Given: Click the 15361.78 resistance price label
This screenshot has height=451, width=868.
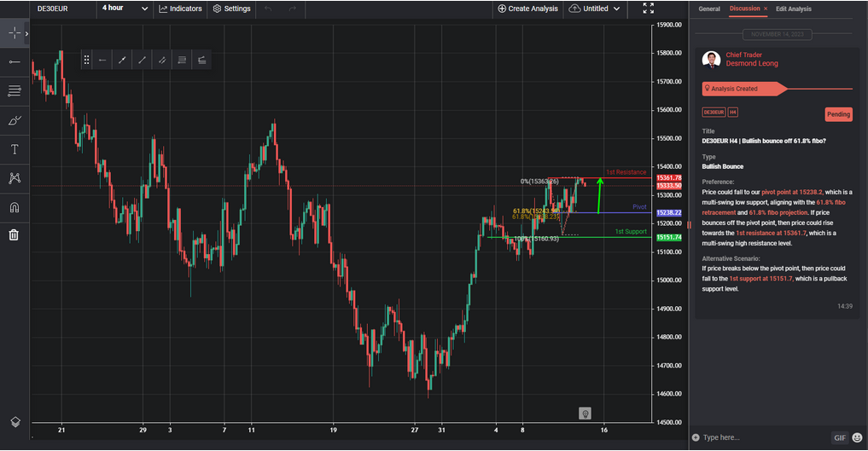Looking at the screenshot, I should coord(669,178).
